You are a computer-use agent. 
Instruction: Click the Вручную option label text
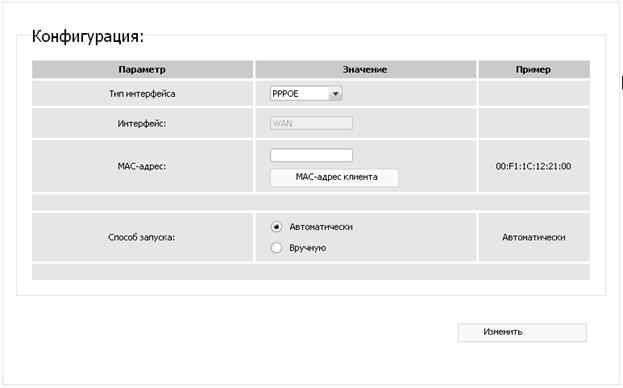[308, 248]
